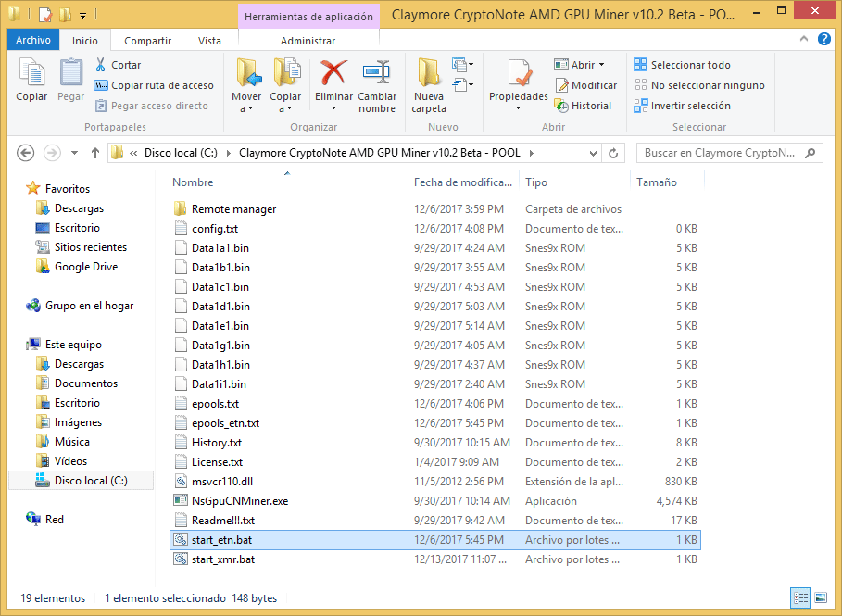842x616 pixels.
Task: Open the Fácil acceso dropdown icon
Action: click(x=463, y=85)
